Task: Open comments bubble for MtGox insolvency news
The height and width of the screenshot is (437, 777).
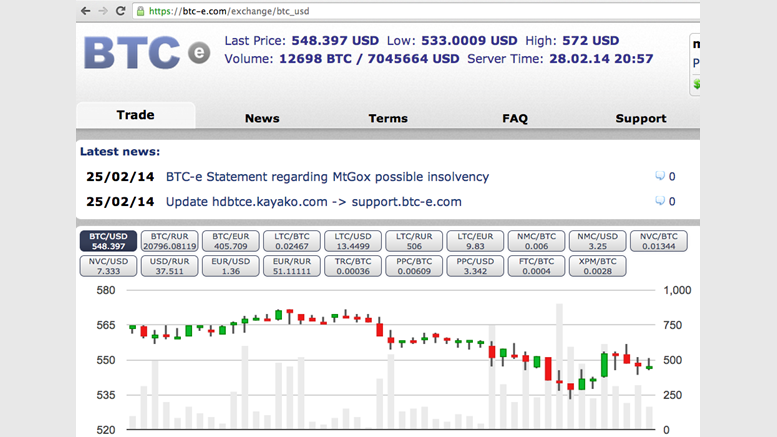Action: tap(660, 176)
